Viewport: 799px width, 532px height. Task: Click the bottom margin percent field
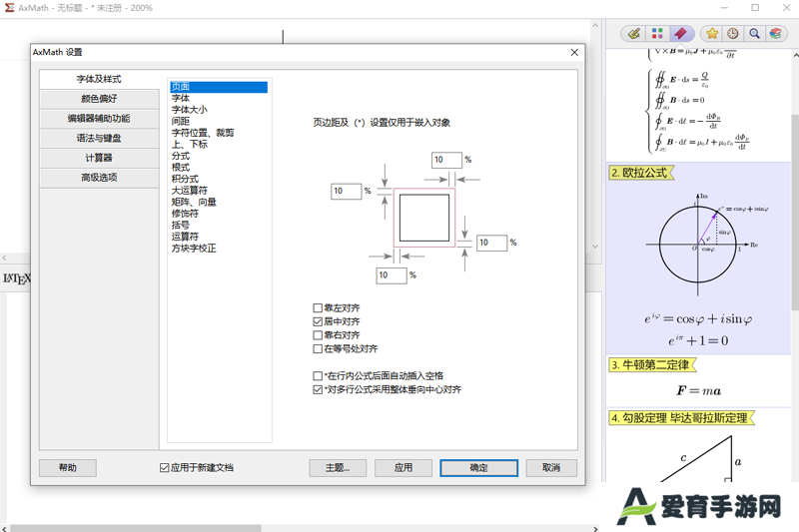(391, 275)
